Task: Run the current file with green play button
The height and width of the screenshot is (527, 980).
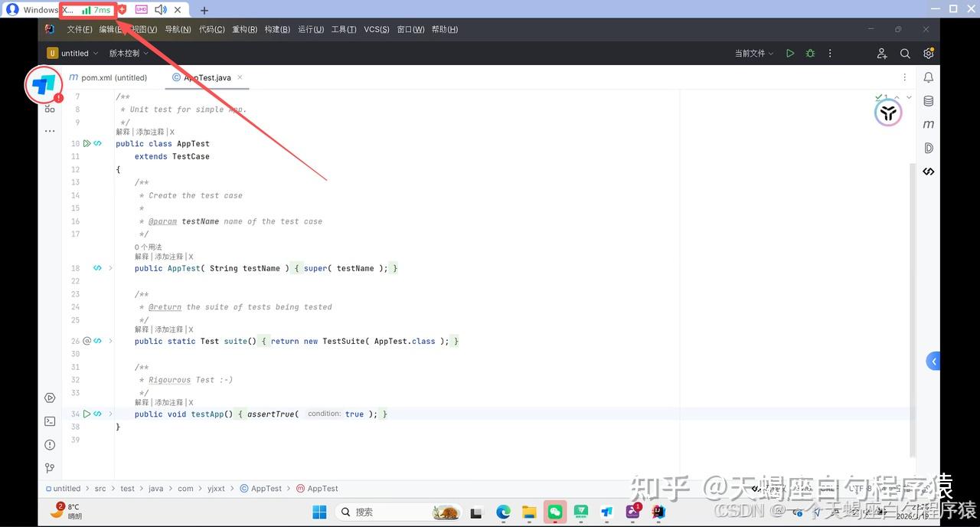Action: coord(790,54)
